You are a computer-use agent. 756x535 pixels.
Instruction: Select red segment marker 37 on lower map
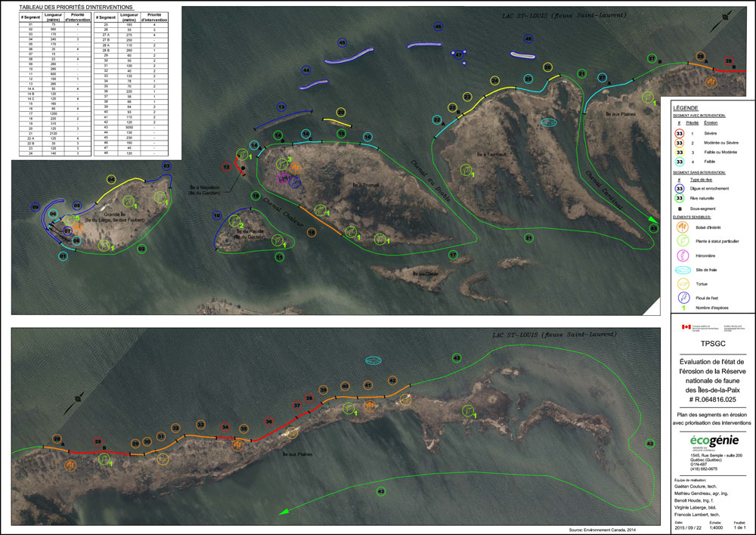tap(297, 406)
